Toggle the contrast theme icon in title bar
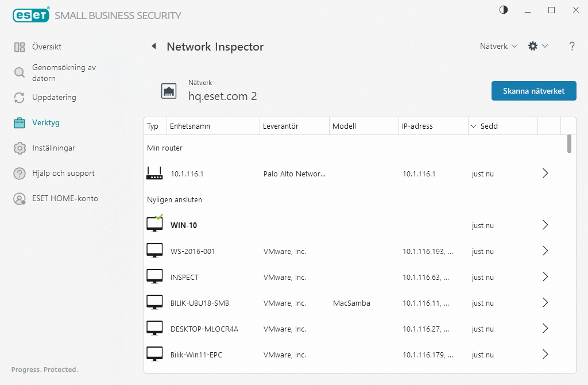This screenshot has height=385, width=588. click(504, 10)
